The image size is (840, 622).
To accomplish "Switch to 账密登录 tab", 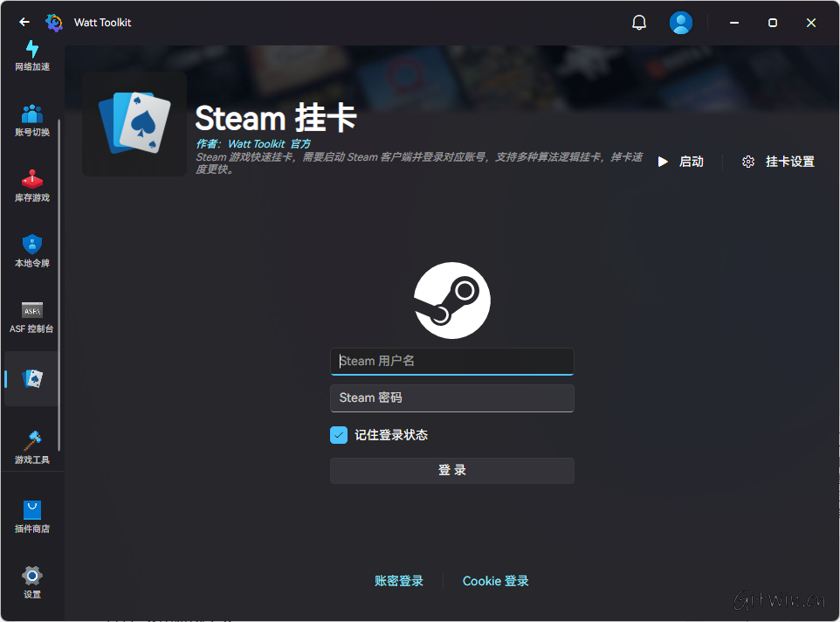I will (398, 581).
